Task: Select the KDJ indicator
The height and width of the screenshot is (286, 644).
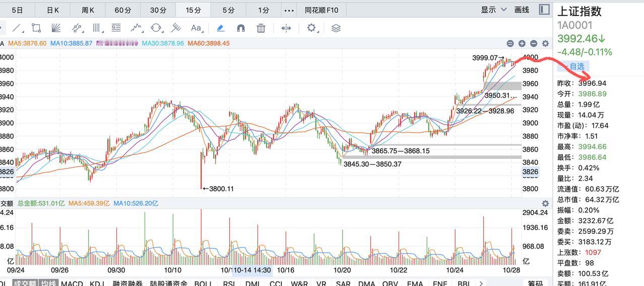Action: [x=97, y=283]
